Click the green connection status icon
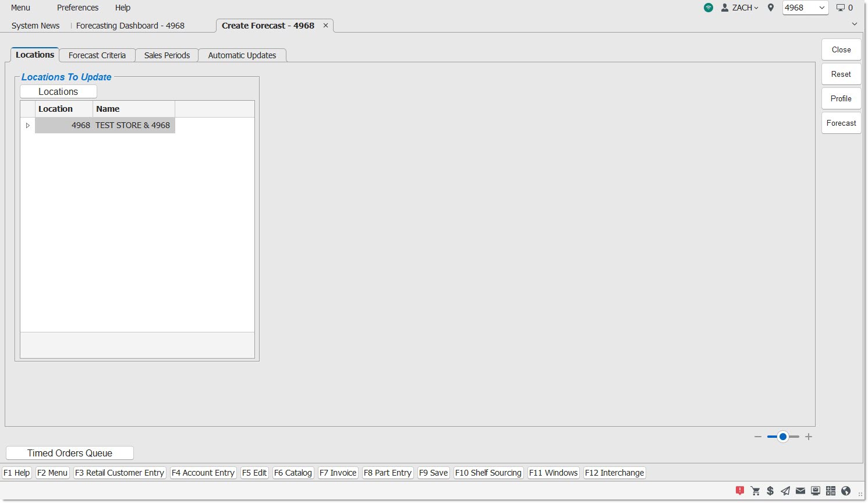Image resolution: width=868 pixels, height=503 pixels. (708, 8)
